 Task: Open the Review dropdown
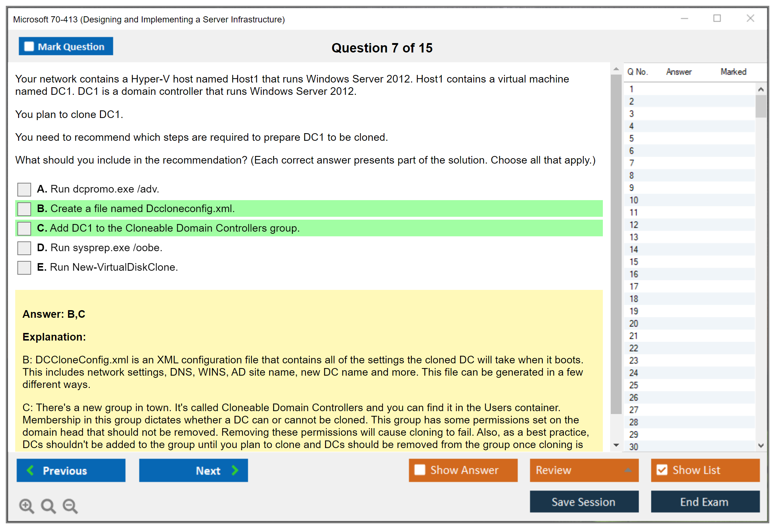point(584,470)
